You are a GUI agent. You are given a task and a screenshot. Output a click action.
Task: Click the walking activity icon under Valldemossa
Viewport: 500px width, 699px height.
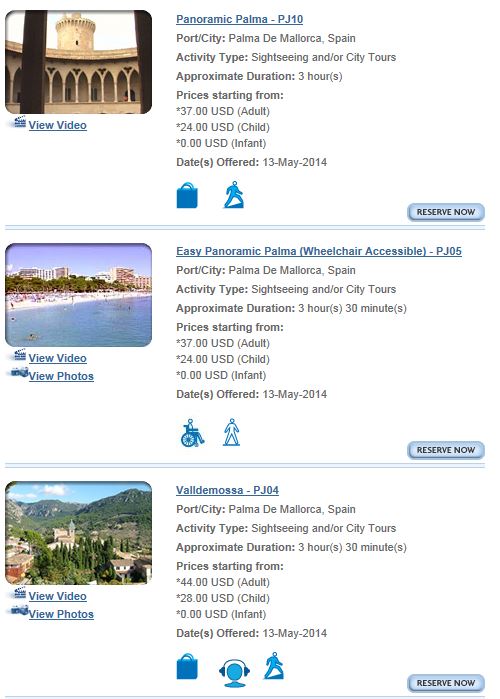[274, 666]
